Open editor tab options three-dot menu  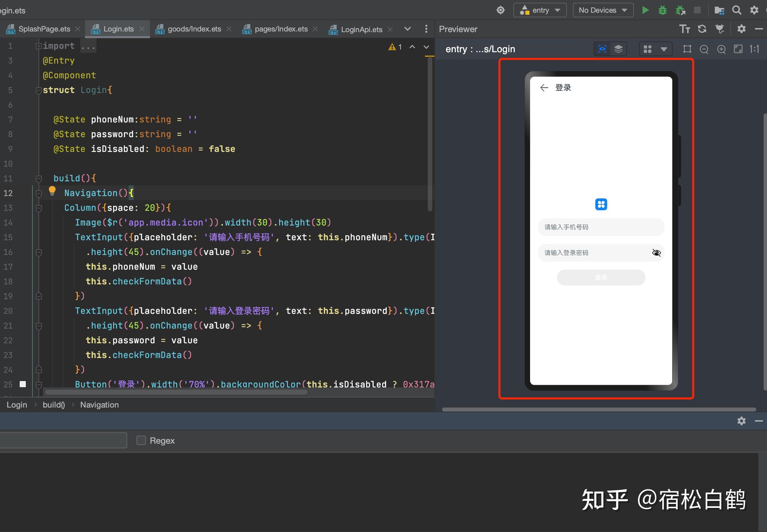point(426,29)
